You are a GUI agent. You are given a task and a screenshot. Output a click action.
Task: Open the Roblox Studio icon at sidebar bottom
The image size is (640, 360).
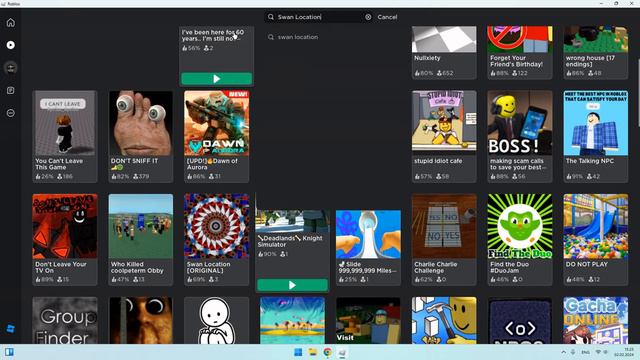point(11,329)
